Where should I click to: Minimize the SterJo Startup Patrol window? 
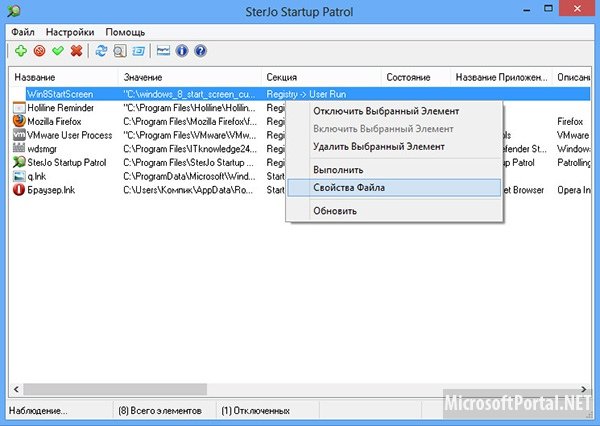pos(527,9)
